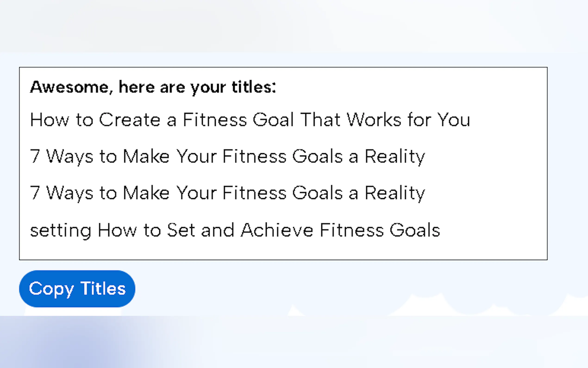
Task: Click the word "Create" in the first title
Action: click(130, 120)
